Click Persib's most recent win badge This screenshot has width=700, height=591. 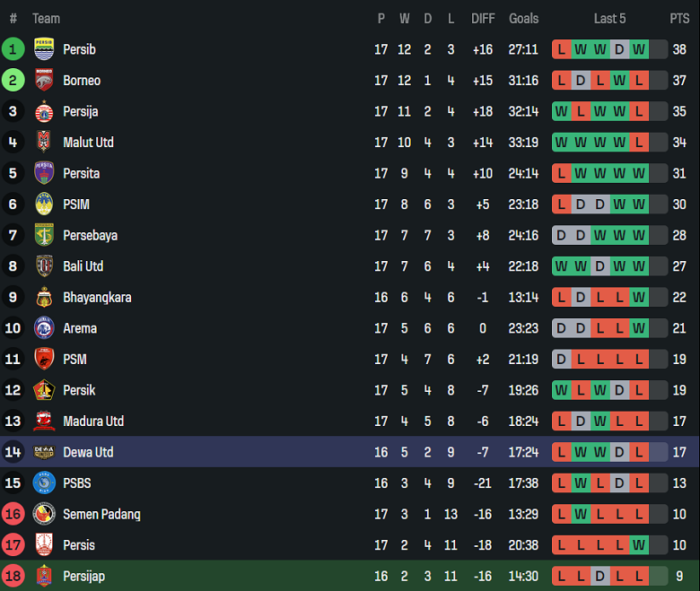639,49
